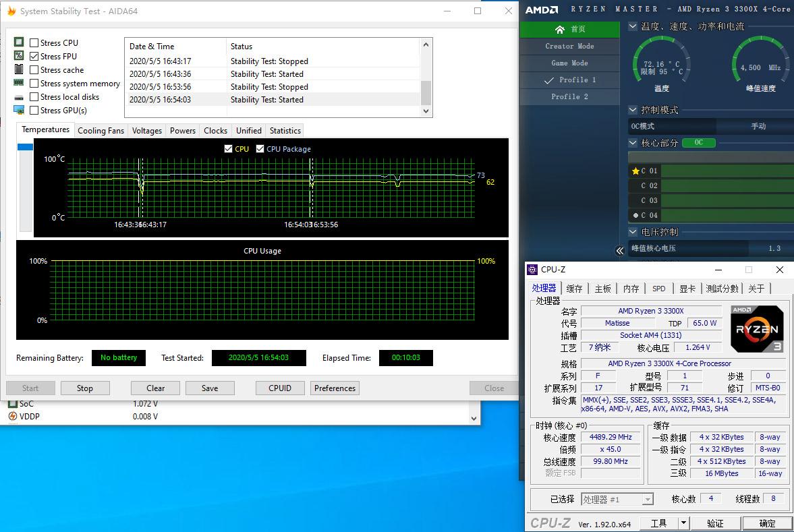Click the Stress FPU percent icon

pos(19,56)
